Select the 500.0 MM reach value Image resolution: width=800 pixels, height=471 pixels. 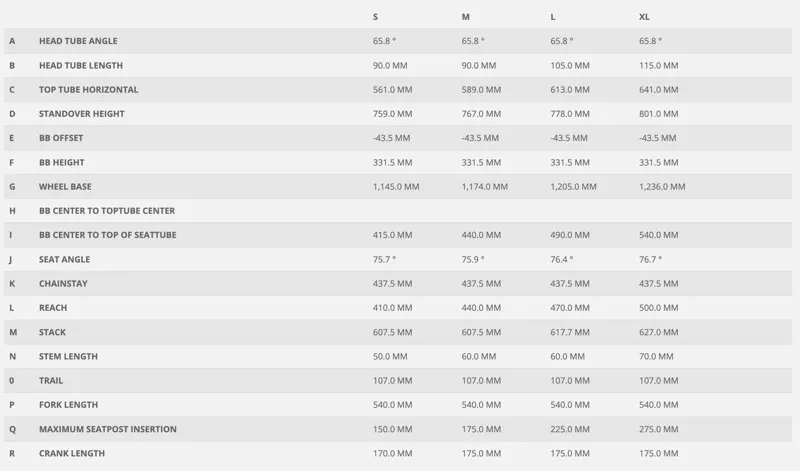pyautogui.click(x=659, y=308)
